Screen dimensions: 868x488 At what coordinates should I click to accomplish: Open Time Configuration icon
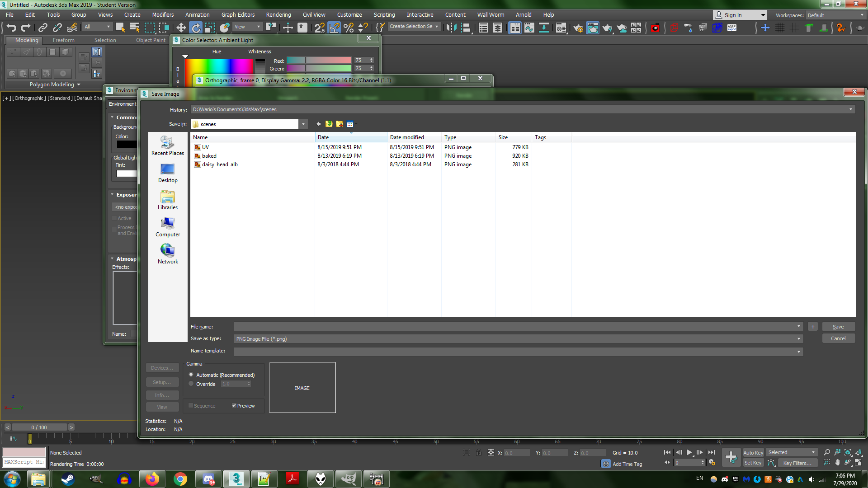coord(712,463)
